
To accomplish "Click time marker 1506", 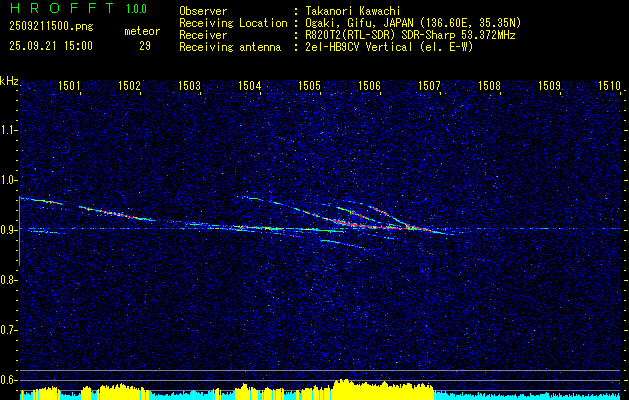I will tap(369, 85).
